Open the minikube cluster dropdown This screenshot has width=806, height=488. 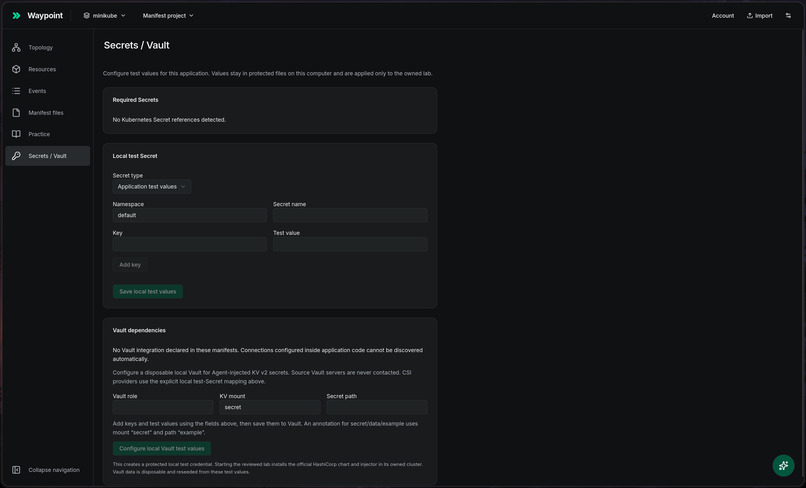tap(104, 15)
